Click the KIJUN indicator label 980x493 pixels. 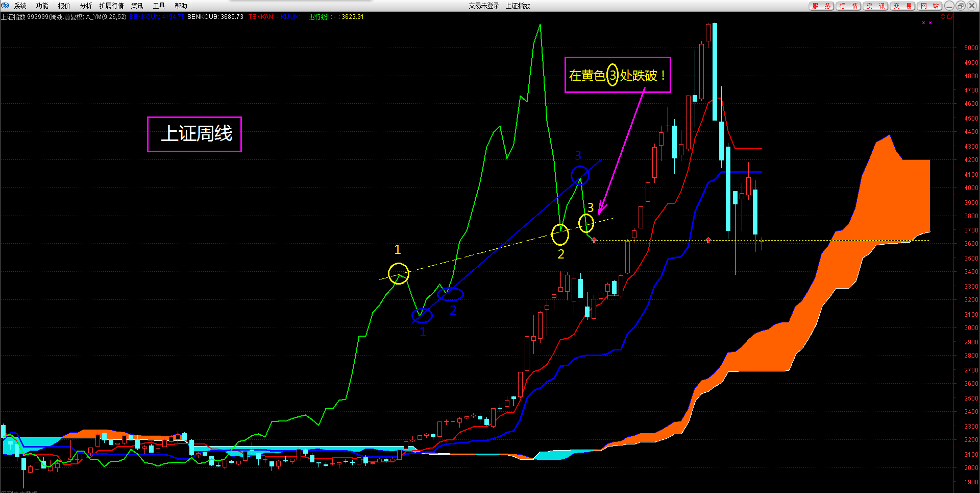click(292, 17)
